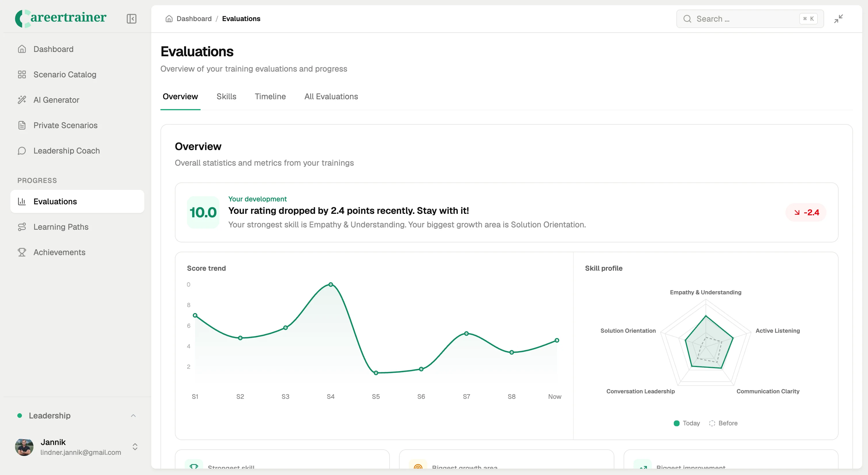The height and width of the screenshot is (475, 868).
Task: Click the Empathy & Understanding radar label
Action: pos(706,292)
